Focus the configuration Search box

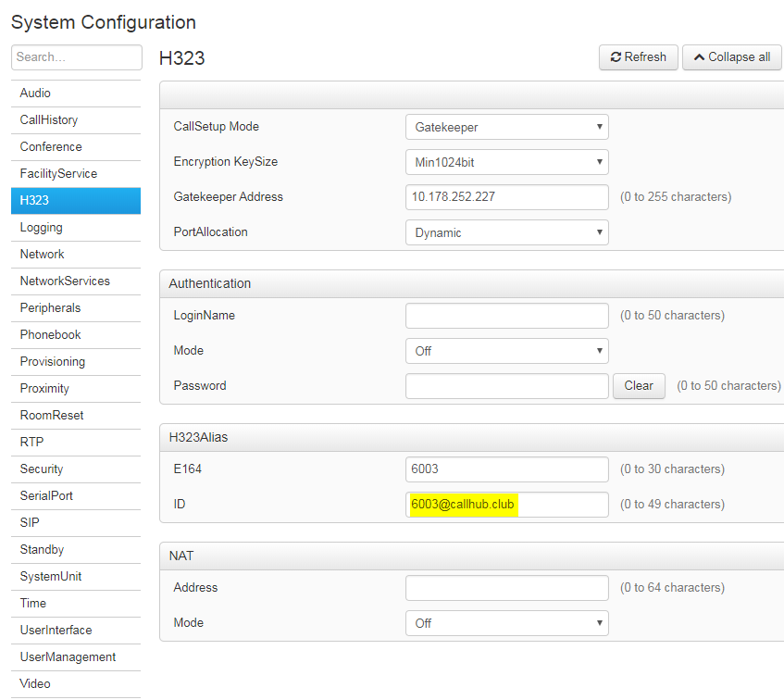[77, 57]
